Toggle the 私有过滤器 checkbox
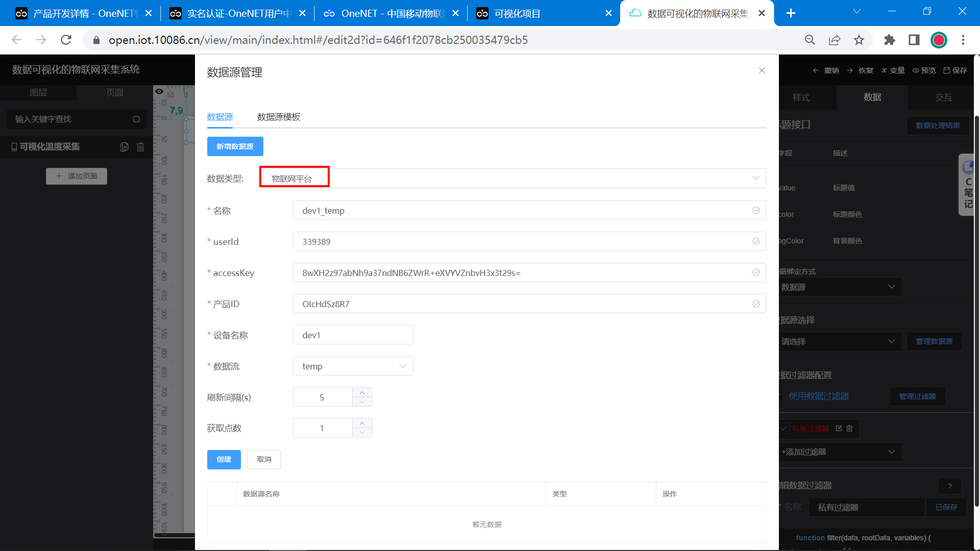Screen dimensions: 980x551 coord(784,429)
